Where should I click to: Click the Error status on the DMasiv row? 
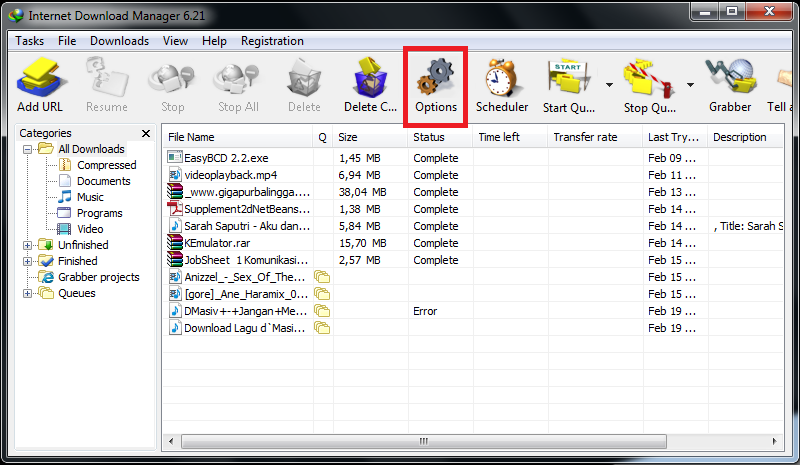(x=425, y=311)
